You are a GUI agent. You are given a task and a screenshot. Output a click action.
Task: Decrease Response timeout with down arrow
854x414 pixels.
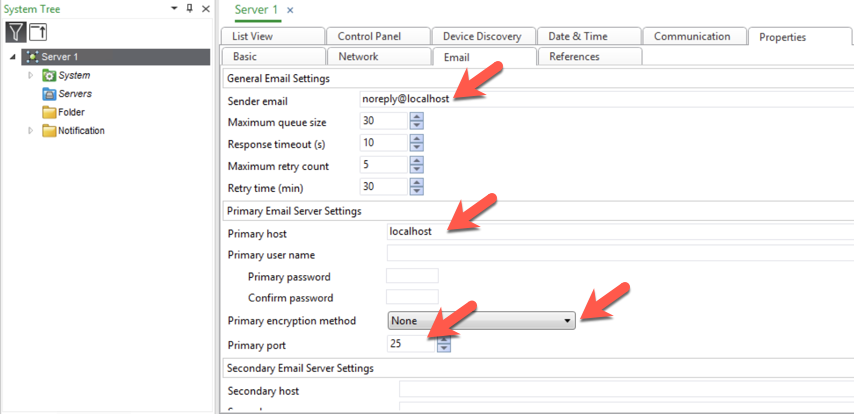click(417, 147)
